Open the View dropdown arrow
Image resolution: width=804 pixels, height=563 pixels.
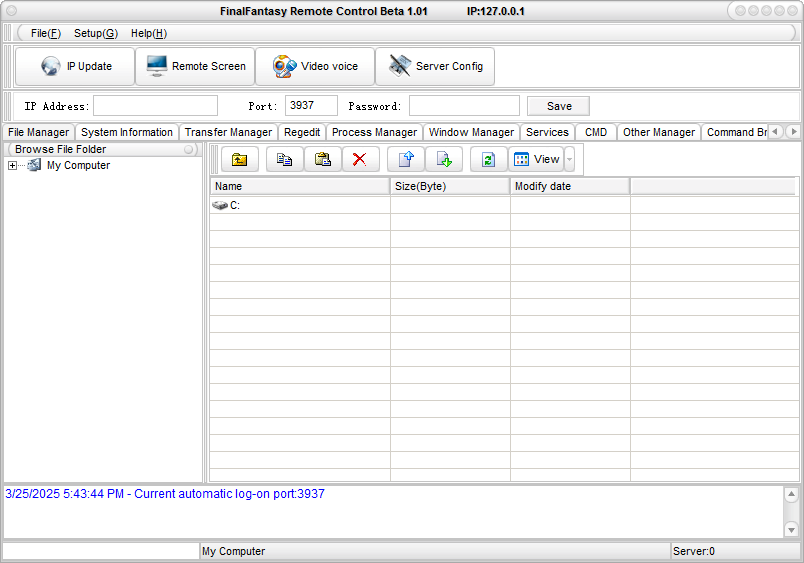point(569,159)
